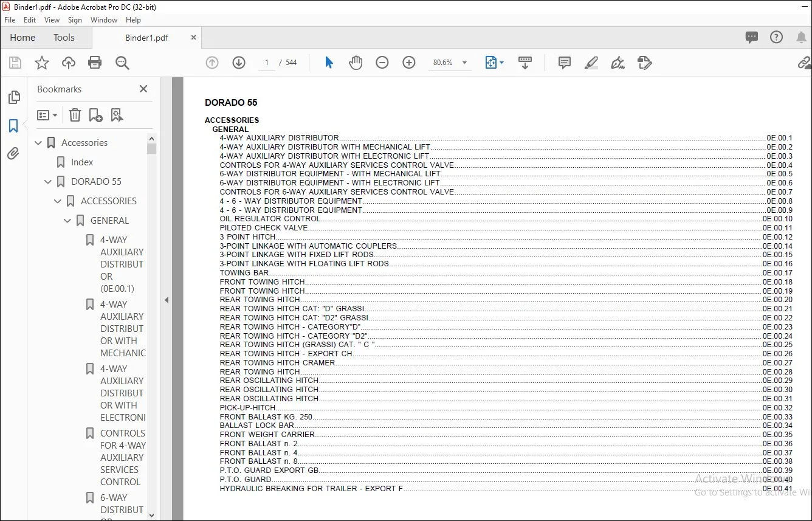The image size is (812, 521).
Task: Open the help question mark icon
Action: (x=776, y=37)
